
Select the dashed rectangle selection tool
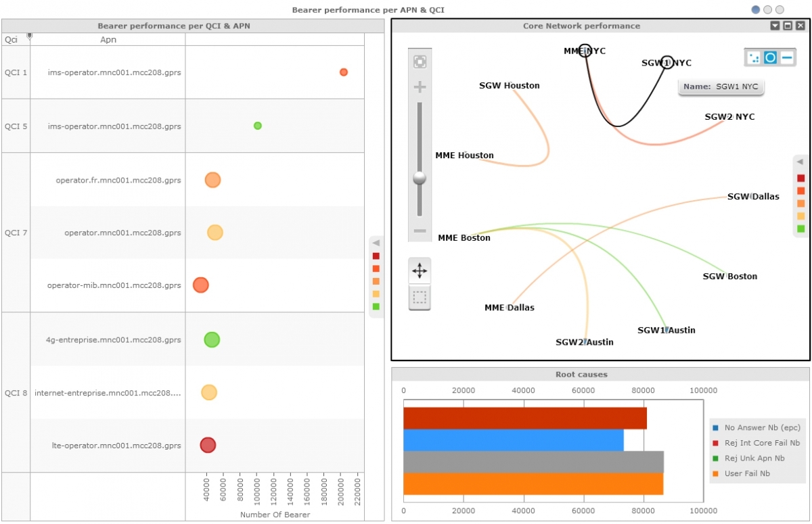(x=420, y=297)
